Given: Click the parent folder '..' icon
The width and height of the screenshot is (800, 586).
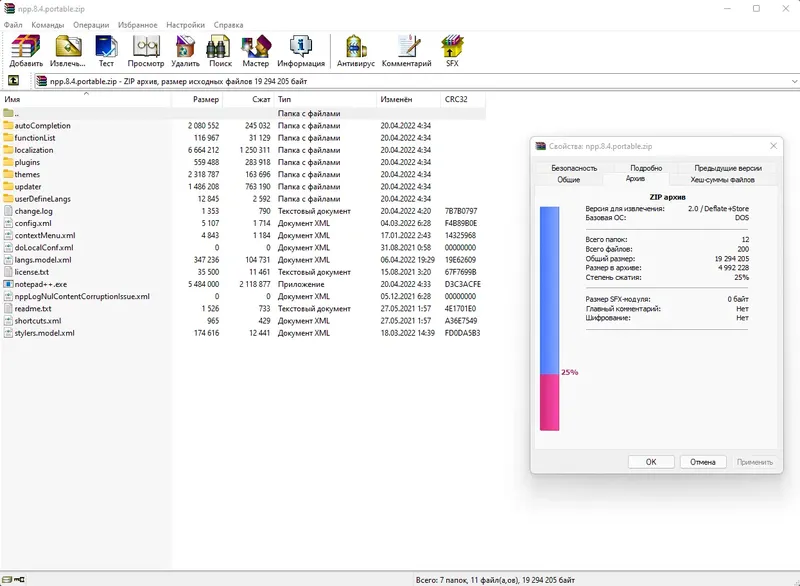Looking at the screenshot, I should [8, 113].
